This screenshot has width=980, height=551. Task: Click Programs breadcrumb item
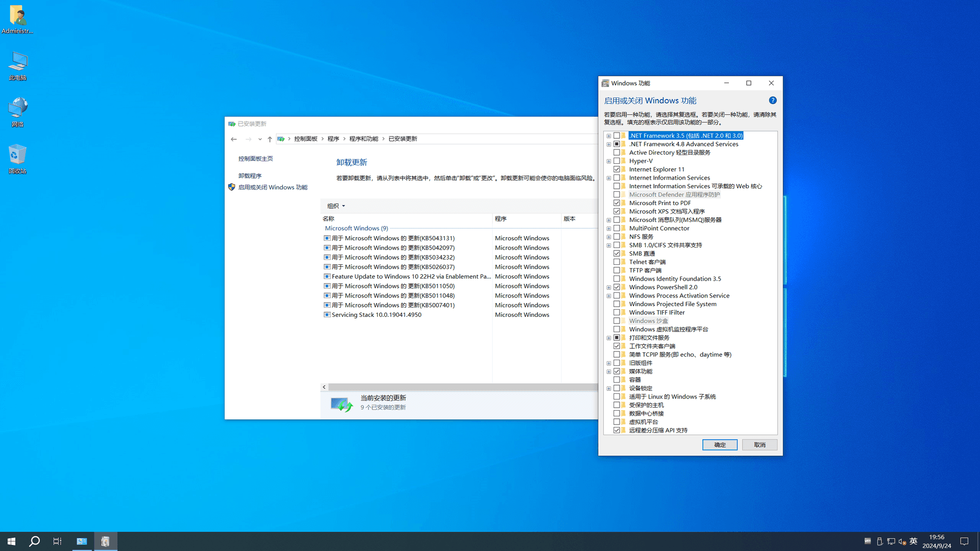coord(333,139)
